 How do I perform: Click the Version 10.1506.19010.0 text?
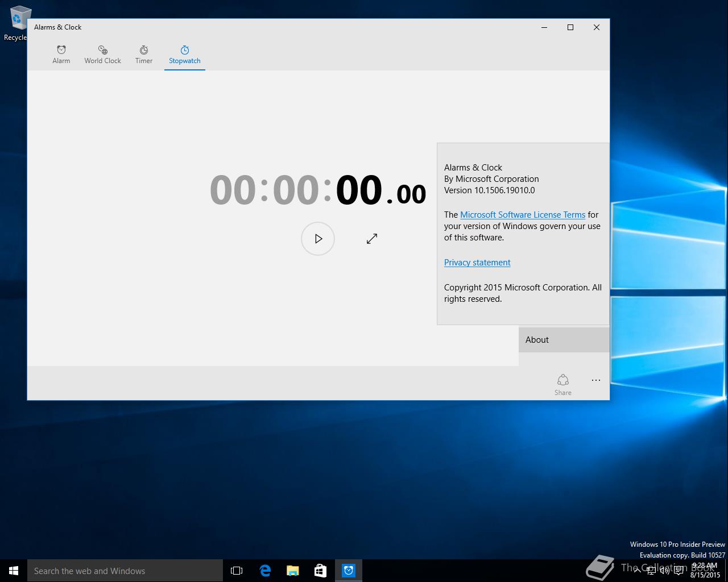coord(489,190)
